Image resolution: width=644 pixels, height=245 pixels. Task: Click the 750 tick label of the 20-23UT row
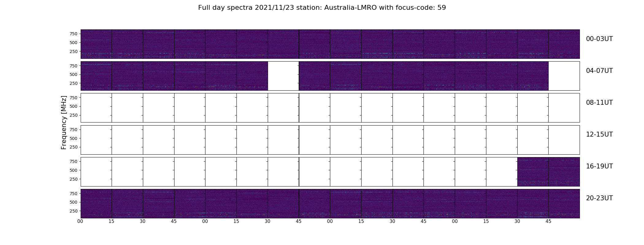click(x=73, y=194)
